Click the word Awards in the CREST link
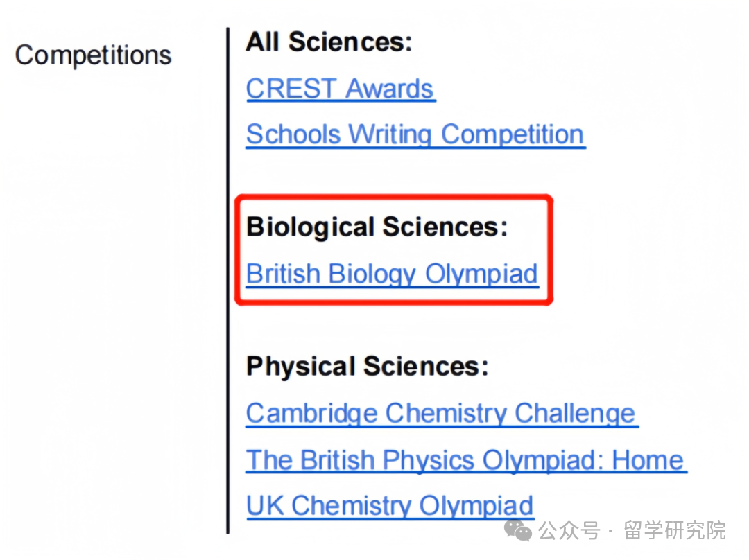The height and width of the screenshot is (560, 749). pos(390,89)
